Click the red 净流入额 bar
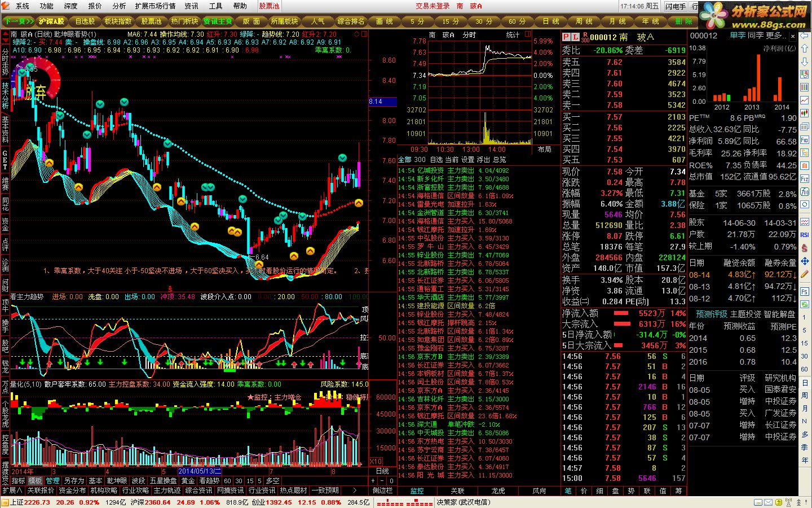The height and width of the screenshot is (508, 812). [621, 313]
